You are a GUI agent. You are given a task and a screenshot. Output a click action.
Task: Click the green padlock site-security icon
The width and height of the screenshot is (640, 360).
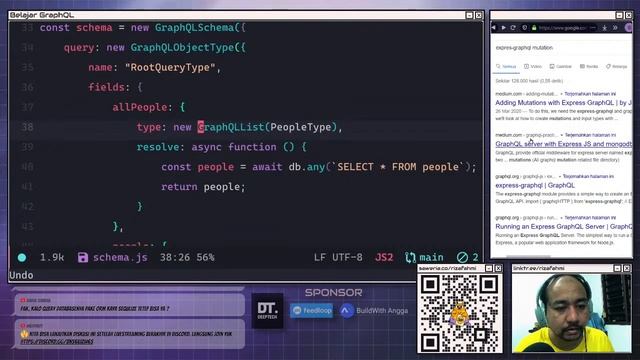pos(533,28)
